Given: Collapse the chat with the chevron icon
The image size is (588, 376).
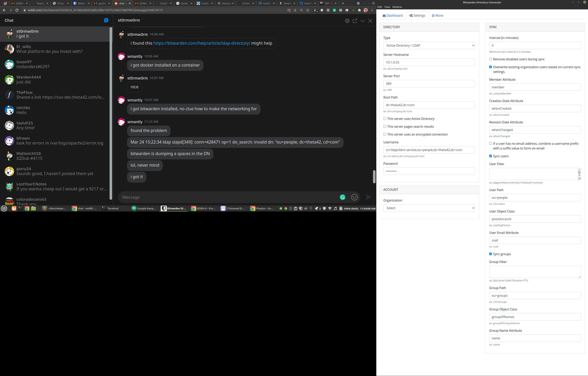Looking at the screenshot, I should pos(363,21).
